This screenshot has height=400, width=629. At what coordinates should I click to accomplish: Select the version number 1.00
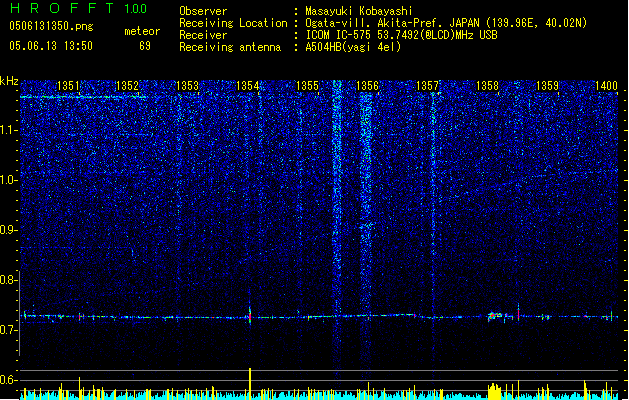coord(136,8)
